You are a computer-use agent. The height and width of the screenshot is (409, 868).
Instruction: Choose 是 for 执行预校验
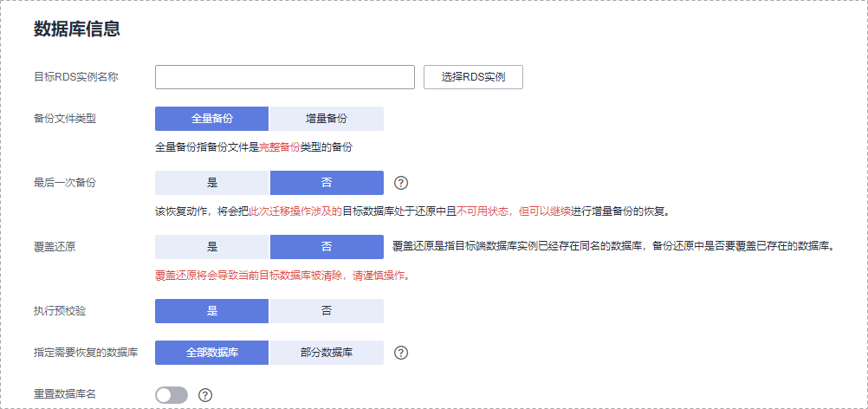pyautogui.click(x=212, y=311)
